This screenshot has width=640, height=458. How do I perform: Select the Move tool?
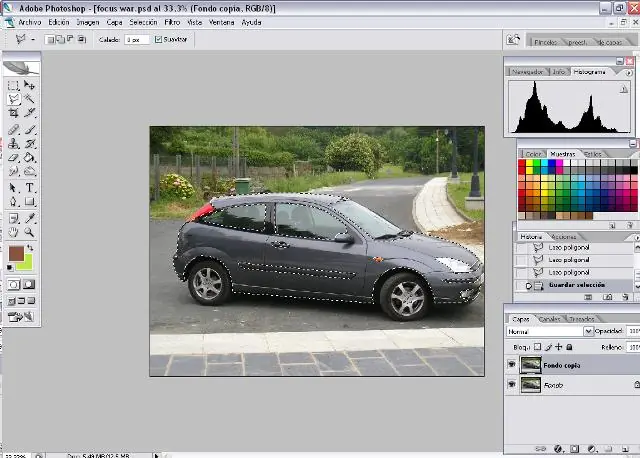[x=29, y=85]
